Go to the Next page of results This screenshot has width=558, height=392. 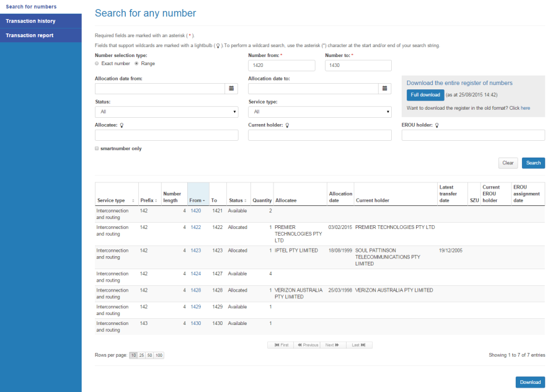click(x=332, y=344)
